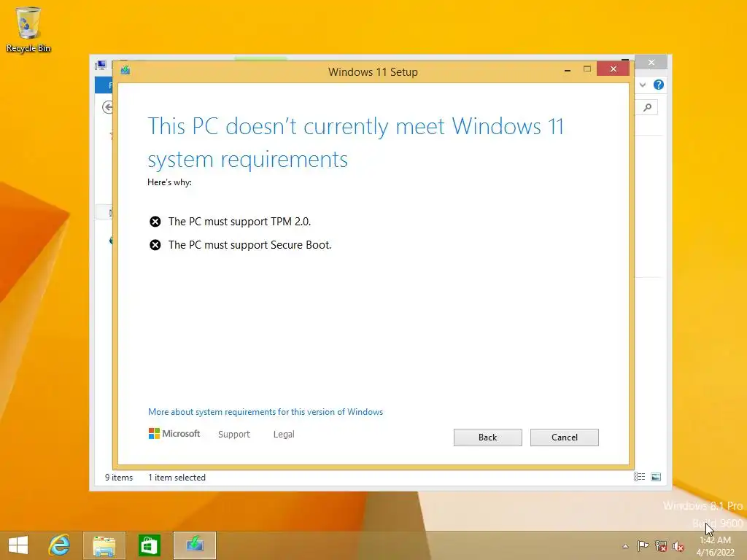
Task: Click the TPM 2.0 error icon
Action: click(x=155, y=222)
